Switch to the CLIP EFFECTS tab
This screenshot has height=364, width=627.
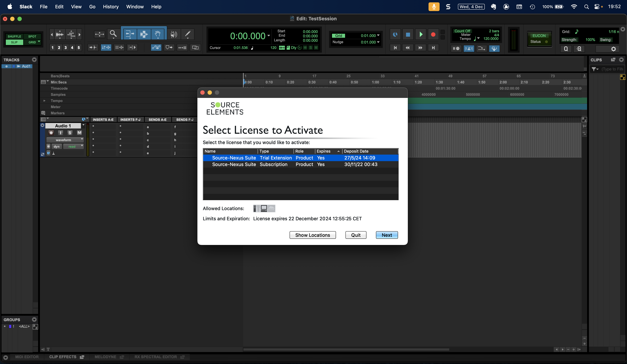pos(63,357)
